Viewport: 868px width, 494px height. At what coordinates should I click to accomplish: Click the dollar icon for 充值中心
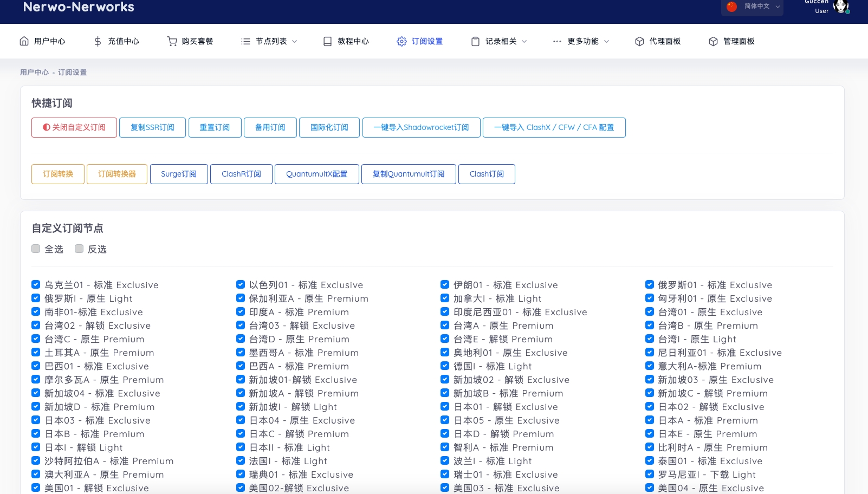tap(98, 41)
